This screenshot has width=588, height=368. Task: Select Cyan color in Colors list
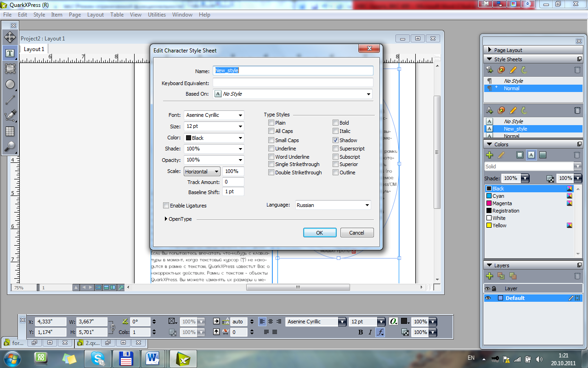pyautogui.click(x=529, y=196)
